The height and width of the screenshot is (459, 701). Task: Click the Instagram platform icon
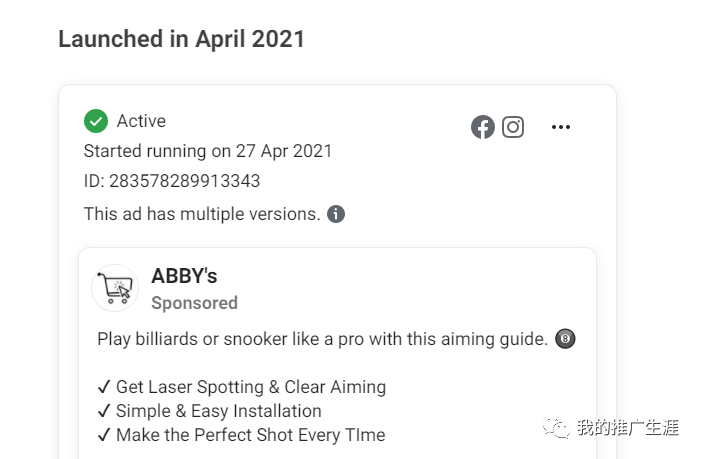(513, 127)
